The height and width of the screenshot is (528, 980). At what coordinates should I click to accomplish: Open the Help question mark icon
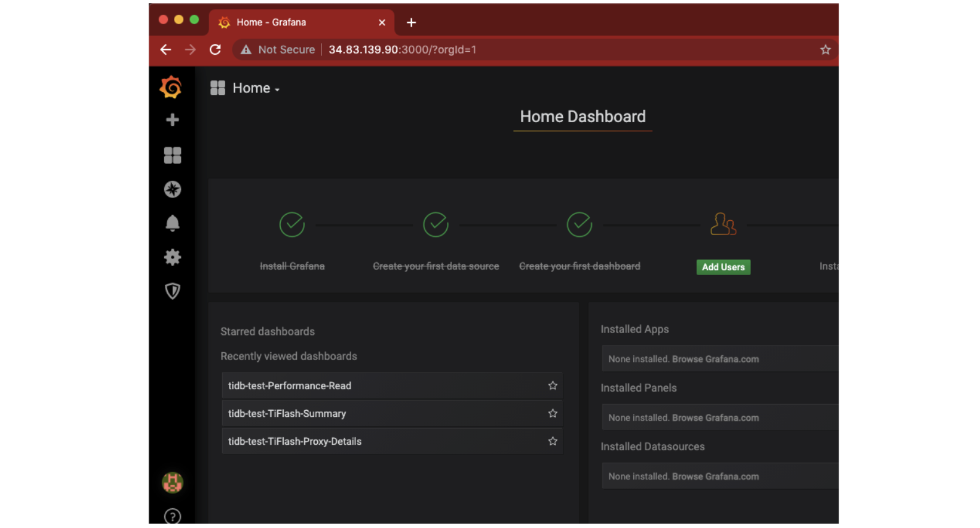point(172,516)
